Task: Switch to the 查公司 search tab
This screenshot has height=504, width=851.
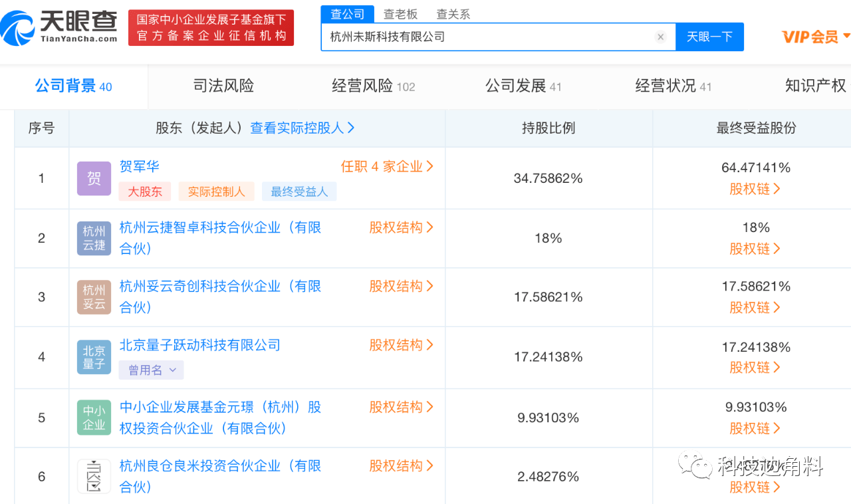Action: click(347, 14)
